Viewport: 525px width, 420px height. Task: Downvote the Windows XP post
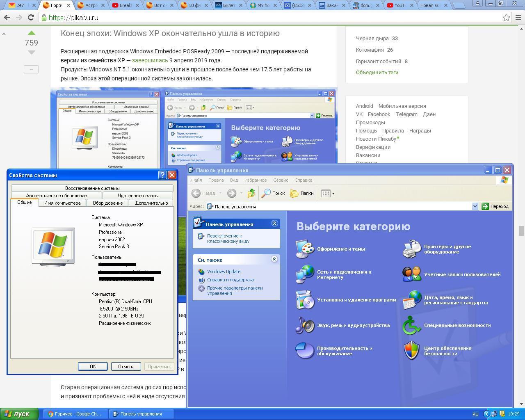point(31,52)
